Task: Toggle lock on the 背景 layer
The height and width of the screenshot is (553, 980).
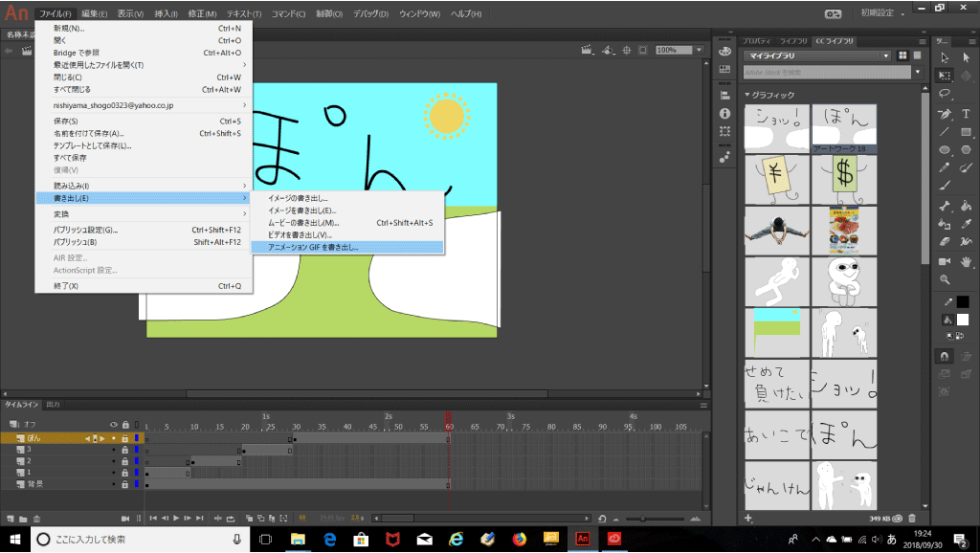Action: coord(124,485)
